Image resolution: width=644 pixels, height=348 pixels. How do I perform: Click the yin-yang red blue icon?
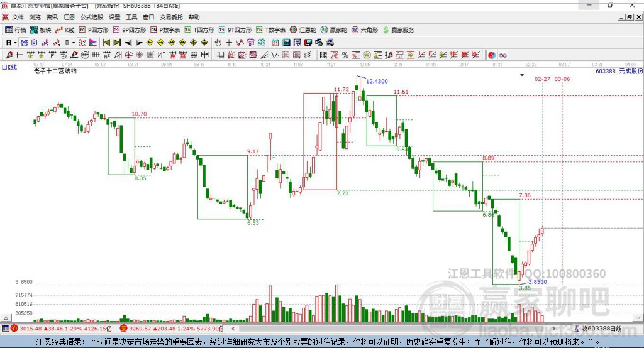tap(492, 55)
